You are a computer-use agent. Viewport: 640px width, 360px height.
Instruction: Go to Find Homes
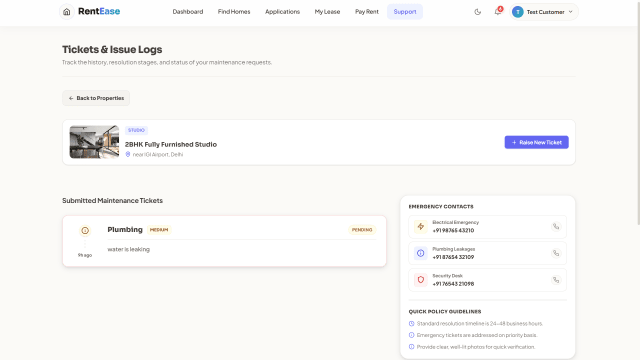click(x=234, y=12)
